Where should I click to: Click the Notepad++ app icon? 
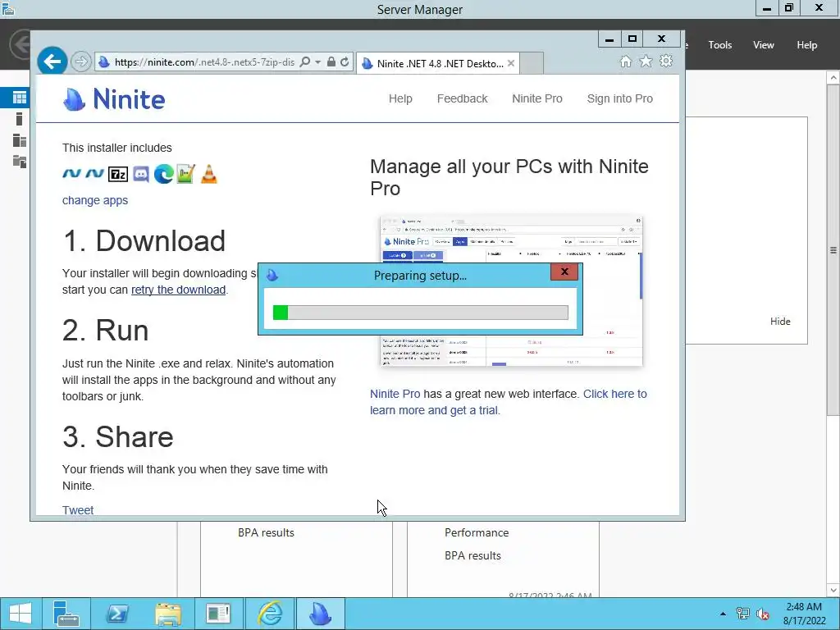click(186, 174)
